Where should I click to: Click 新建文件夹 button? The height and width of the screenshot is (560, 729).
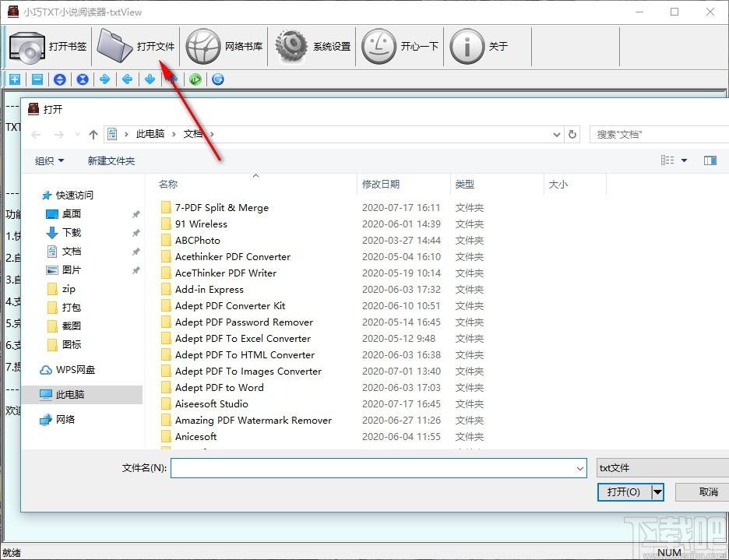(111, 160)
